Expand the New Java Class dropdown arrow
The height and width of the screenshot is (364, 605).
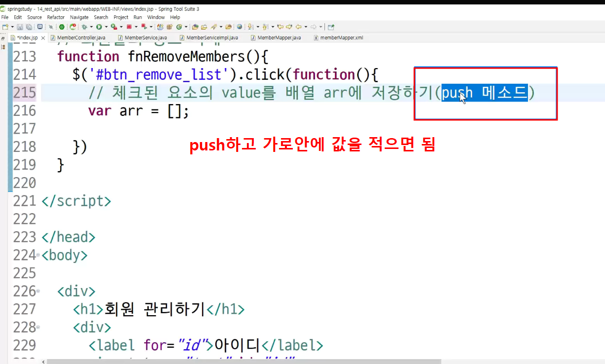186,27
